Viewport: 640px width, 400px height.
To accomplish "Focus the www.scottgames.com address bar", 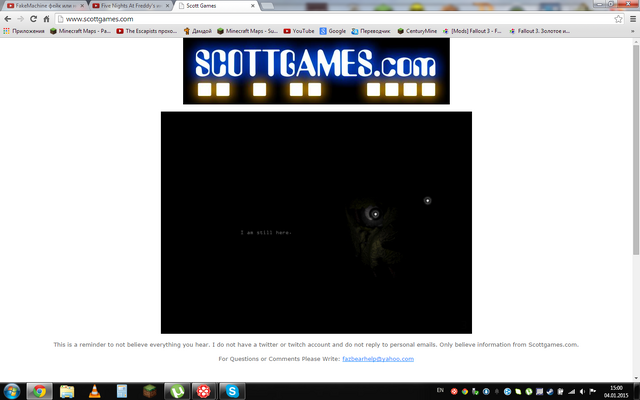I will point(335,19).
